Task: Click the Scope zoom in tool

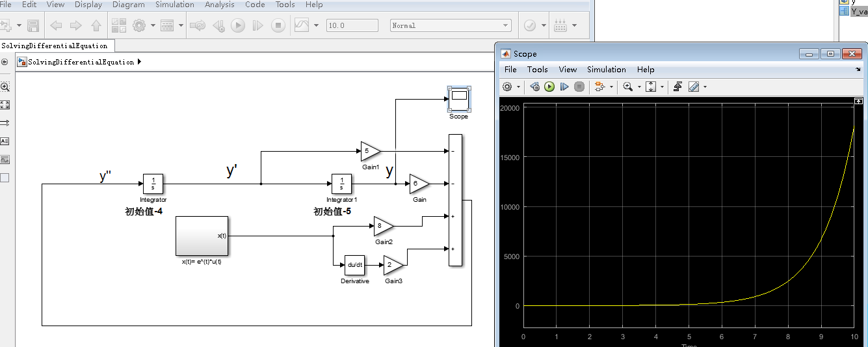Action: (x=627, y=87)
